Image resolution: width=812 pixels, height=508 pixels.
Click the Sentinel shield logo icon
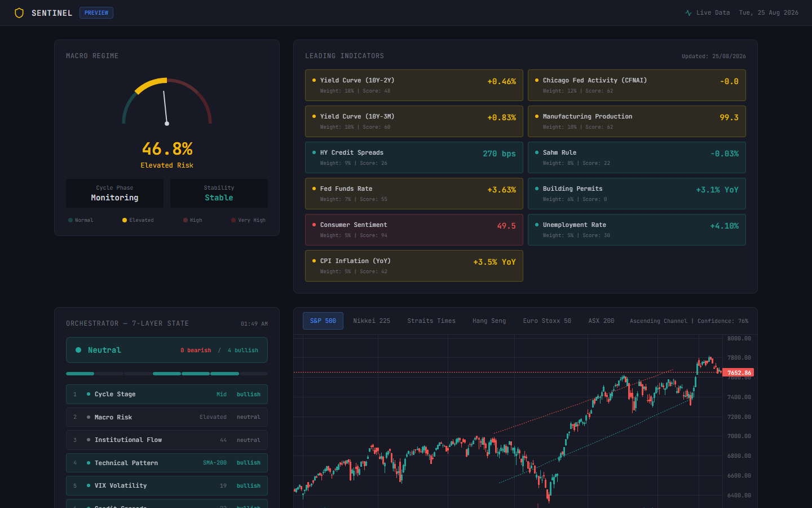click(19, 13)
